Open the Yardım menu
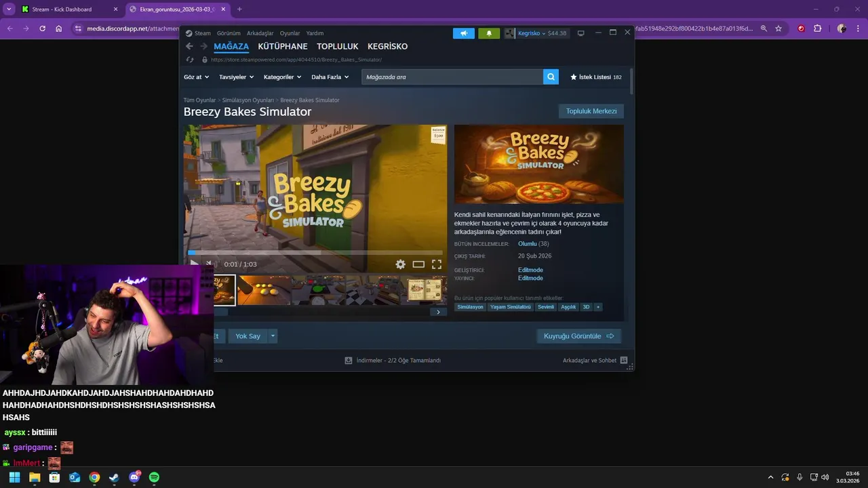 click(315, 33)
